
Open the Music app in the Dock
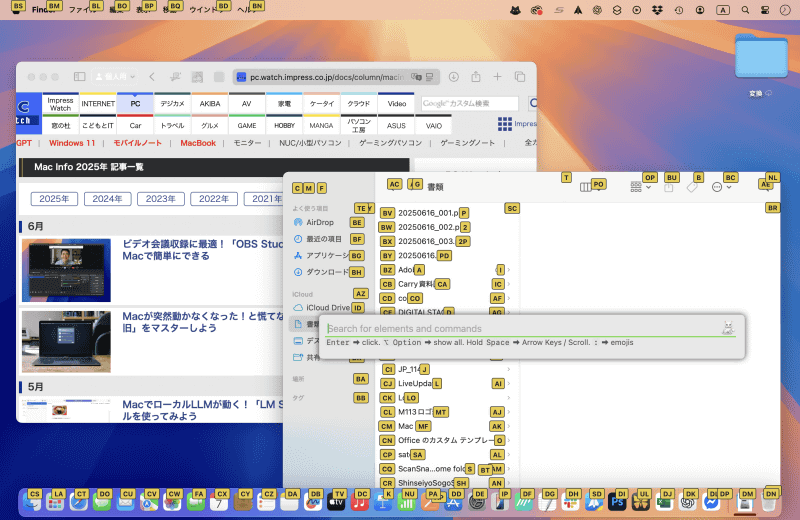coord(360,503)
